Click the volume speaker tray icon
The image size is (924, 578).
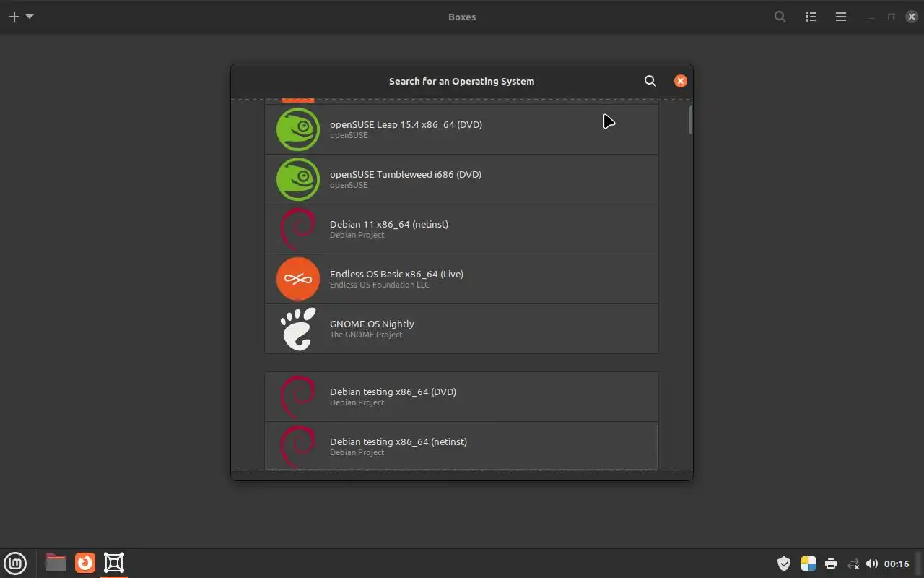coord(872,564)
